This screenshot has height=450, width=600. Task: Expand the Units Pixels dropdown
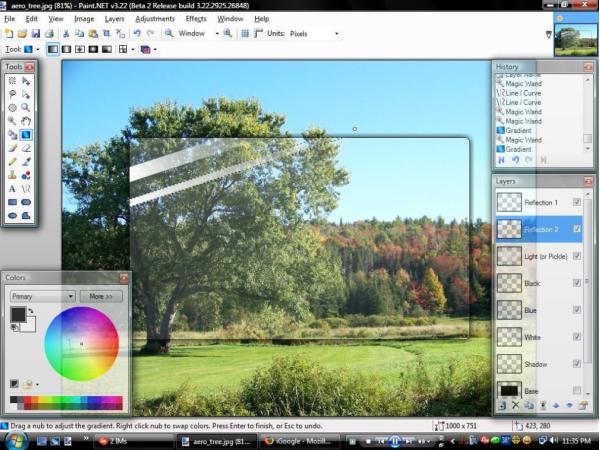click(x=313, y=33)
